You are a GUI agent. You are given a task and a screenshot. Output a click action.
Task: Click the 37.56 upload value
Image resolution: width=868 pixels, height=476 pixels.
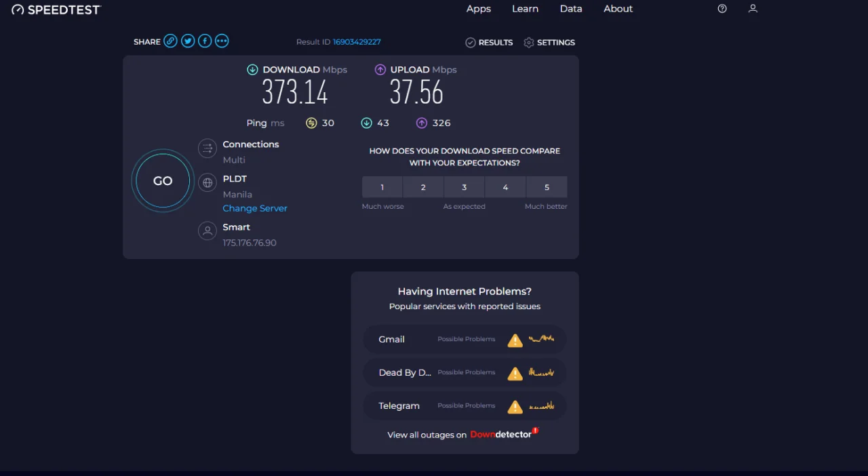click(416, 92)
